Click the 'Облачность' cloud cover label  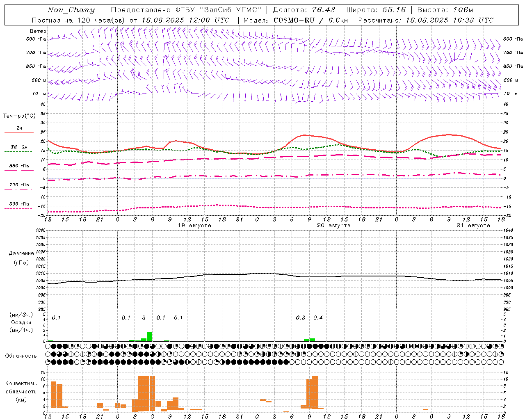[21, 356]
